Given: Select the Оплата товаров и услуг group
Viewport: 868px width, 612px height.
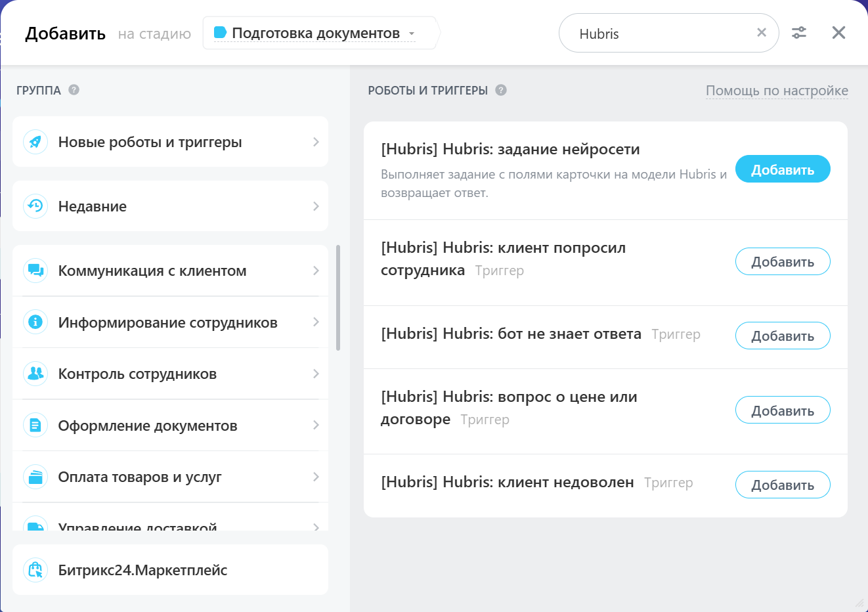Looking at the screenshot, I should (170, 477).
